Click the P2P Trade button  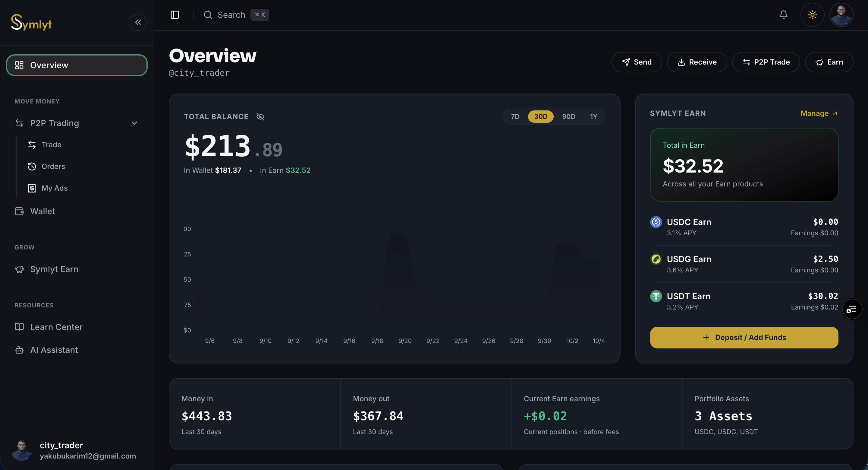coord(766,62)
